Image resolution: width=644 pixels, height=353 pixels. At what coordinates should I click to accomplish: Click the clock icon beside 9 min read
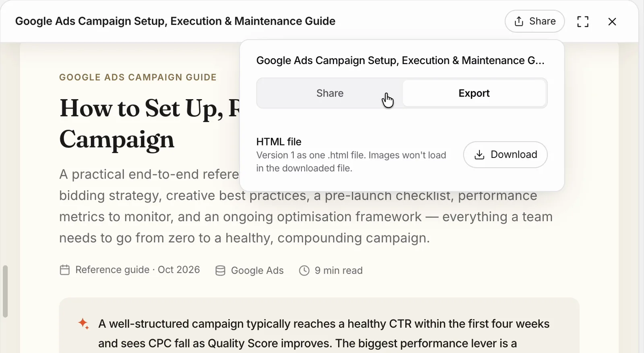coord(304,270)
